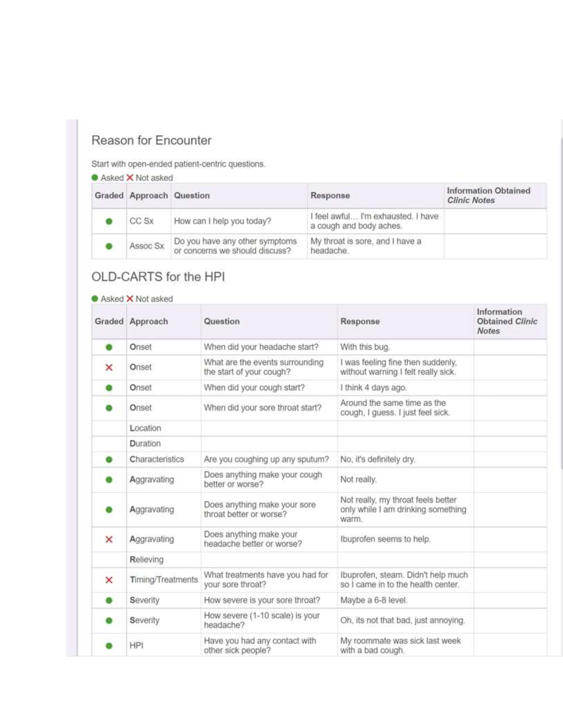Image resolution: width=563 pixels, height=728 pixels.
Task: Click the red X beside the headache better or worse question
Action: (x=109, y=540)
